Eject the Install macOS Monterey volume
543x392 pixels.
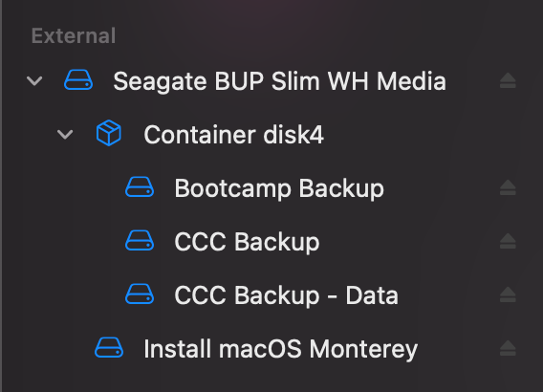point(508,348)
